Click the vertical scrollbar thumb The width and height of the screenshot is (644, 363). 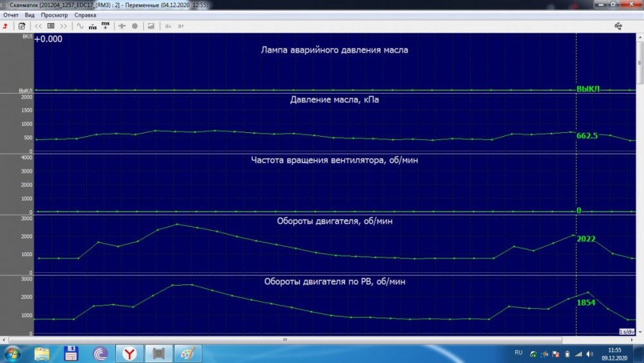(640, 63)
